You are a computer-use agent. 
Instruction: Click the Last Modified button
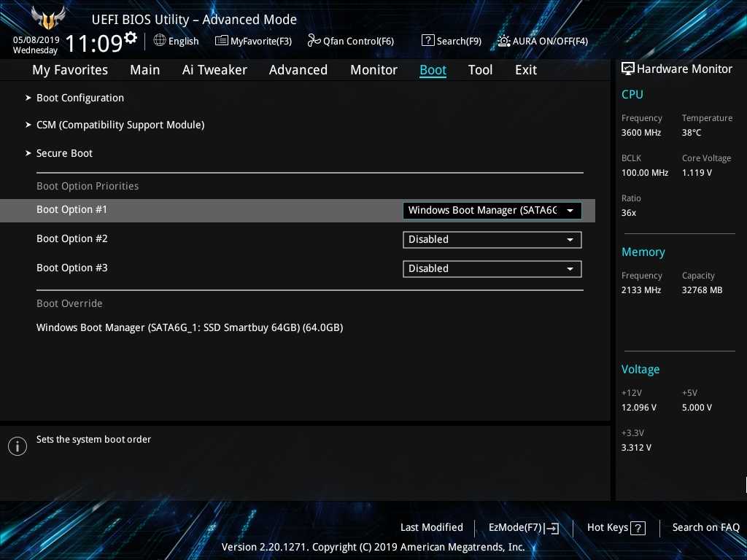[x=431, y=527]
